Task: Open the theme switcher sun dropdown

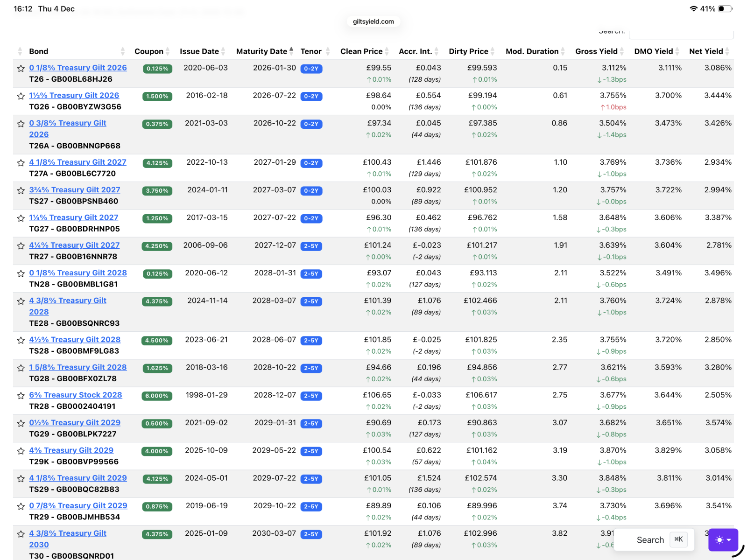Action: [723, 540]
